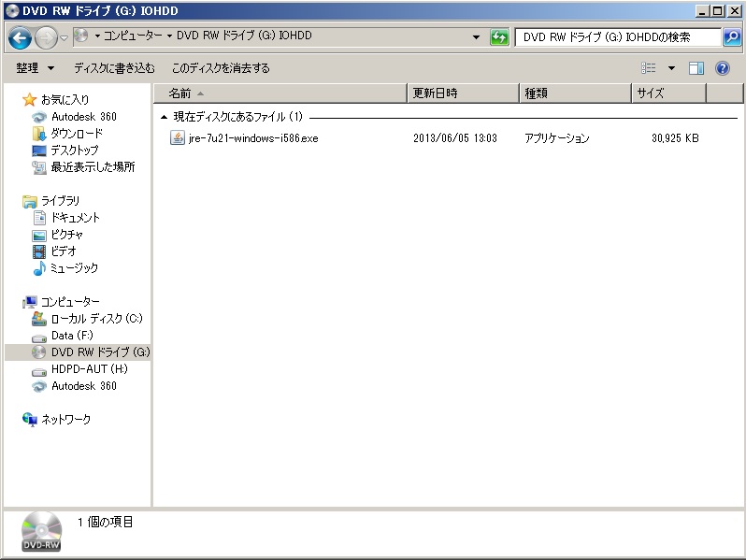Screen dimensions: 746x560
Task: Click into the IOHDDの検索 search box
Action: point(618,37)
